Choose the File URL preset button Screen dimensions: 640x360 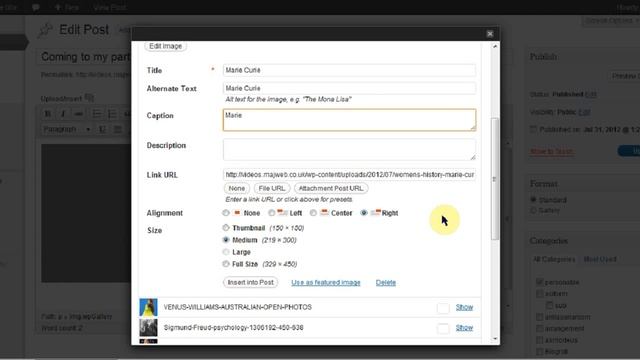pos(272,188)
